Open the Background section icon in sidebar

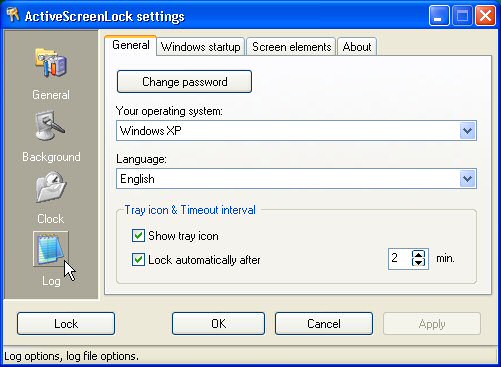50,125
